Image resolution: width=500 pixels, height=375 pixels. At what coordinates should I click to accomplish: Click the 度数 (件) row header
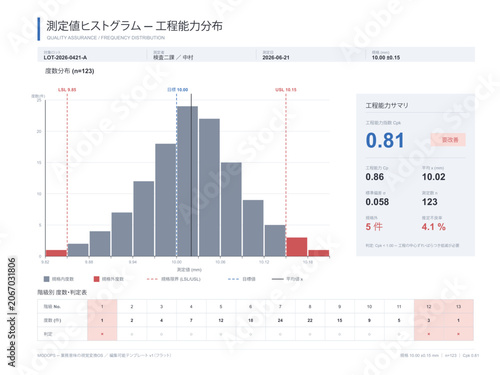(x=52, y=320)
